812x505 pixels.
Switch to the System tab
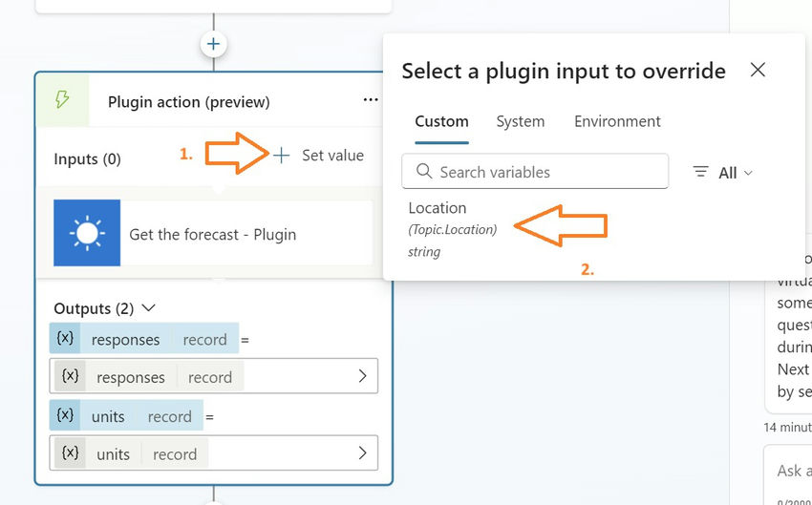point(521,121)
